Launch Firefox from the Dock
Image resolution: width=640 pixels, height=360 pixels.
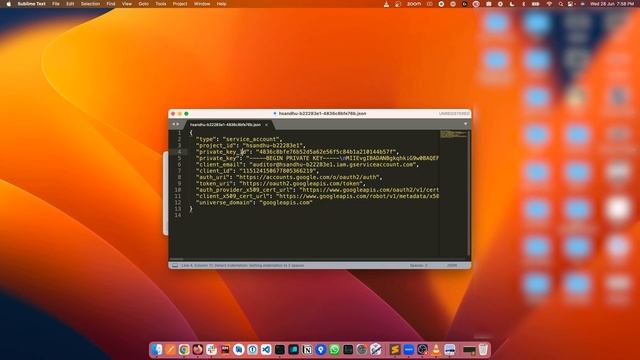(x=198, y=349)
